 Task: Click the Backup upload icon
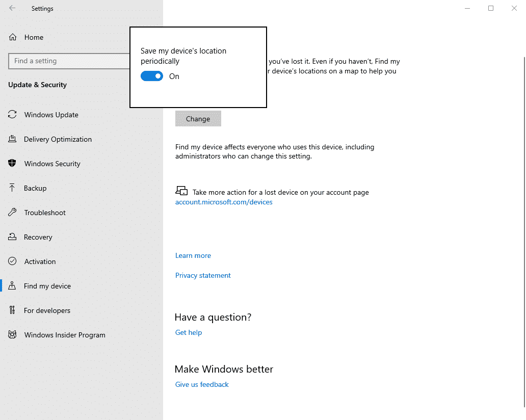pos(12,188)
